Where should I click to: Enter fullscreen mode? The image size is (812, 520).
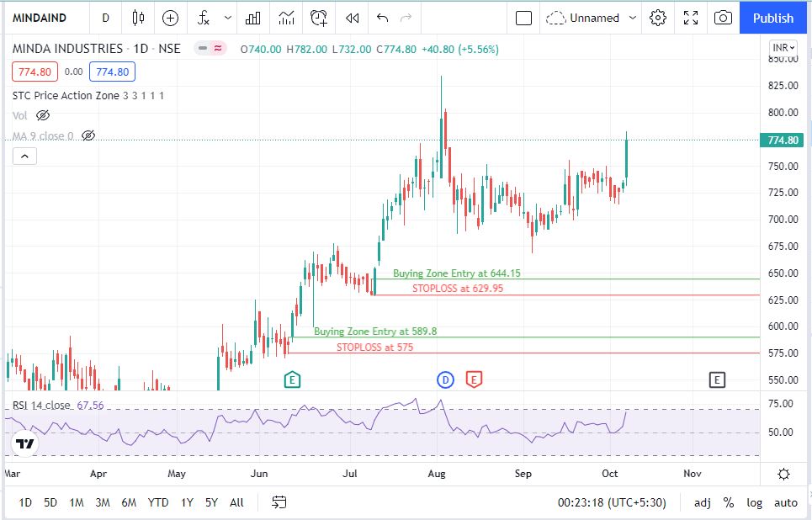[691, 18]
